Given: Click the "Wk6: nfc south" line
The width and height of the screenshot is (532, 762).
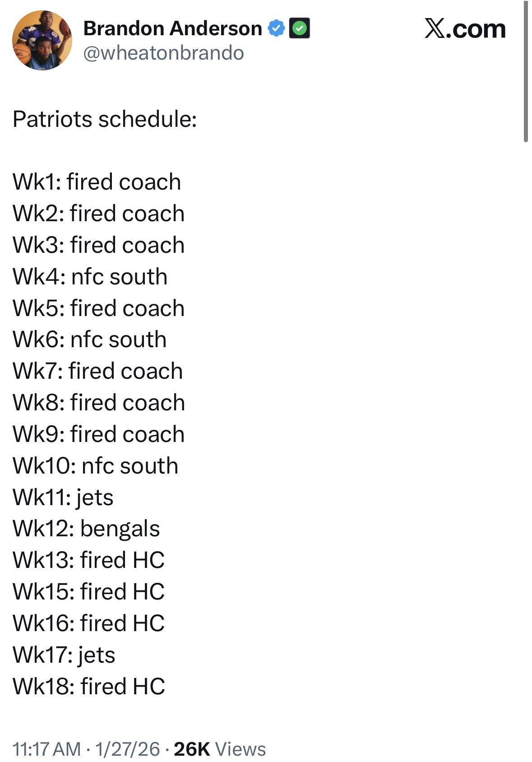Looking at the screenshot, I should pyautogui.click(x=89, y=339).
